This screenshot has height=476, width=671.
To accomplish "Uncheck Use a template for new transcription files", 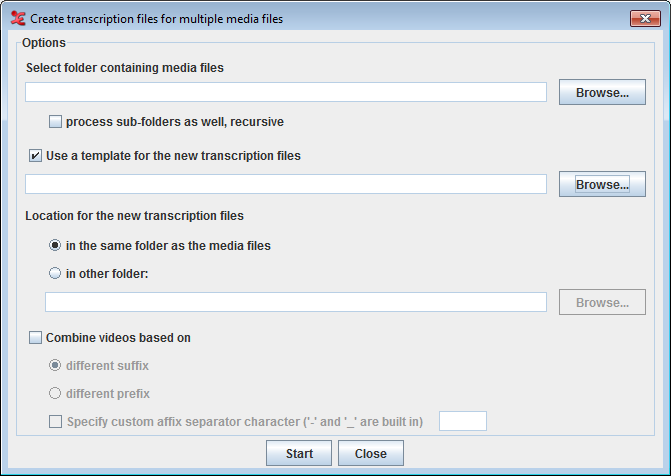I will pos(35,155).
